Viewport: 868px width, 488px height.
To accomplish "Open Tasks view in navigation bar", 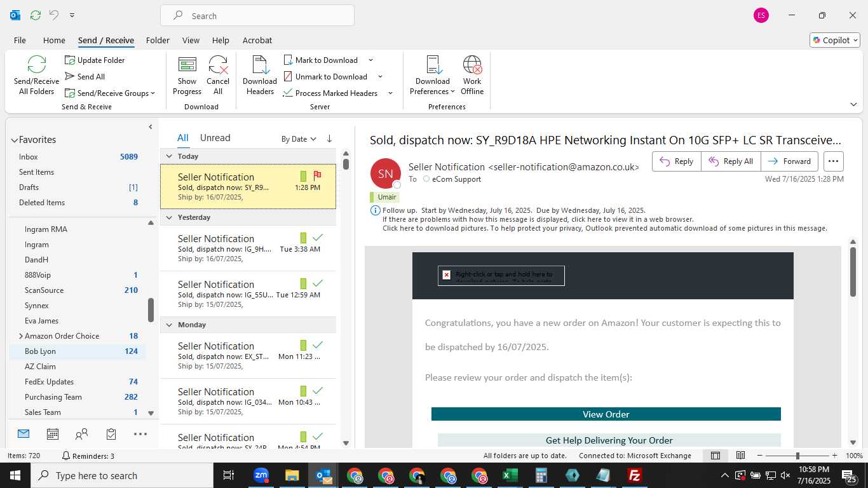I will tap(111, 434).
